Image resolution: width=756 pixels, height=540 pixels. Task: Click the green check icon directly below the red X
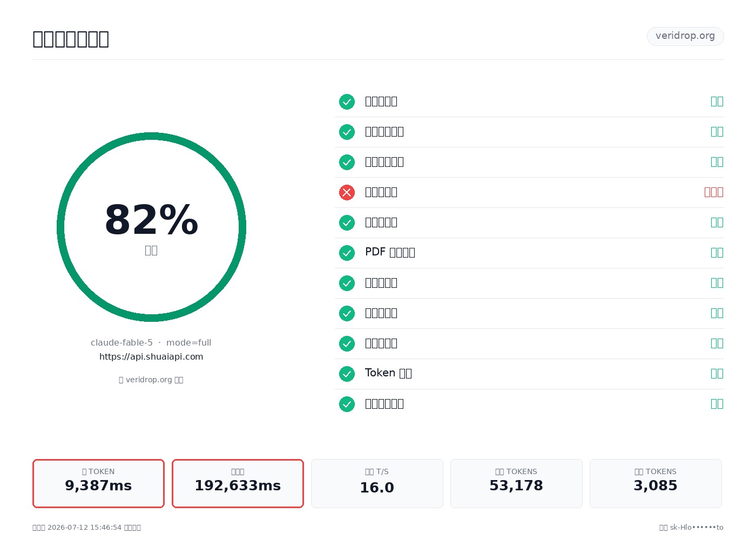(x=347, y=222)
